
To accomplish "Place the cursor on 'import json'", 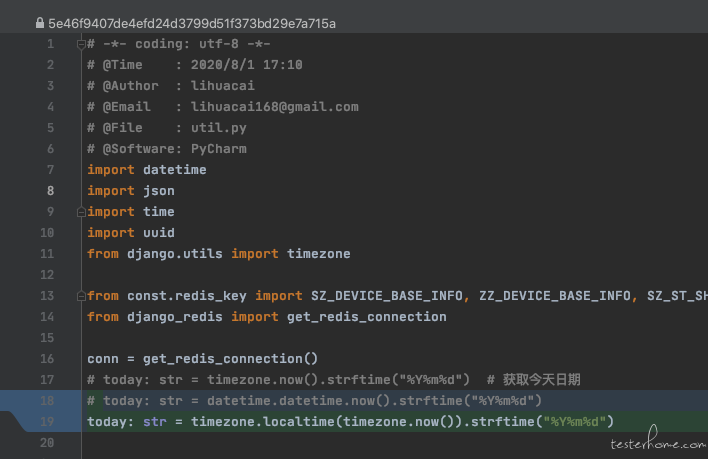I will point(131,191).
